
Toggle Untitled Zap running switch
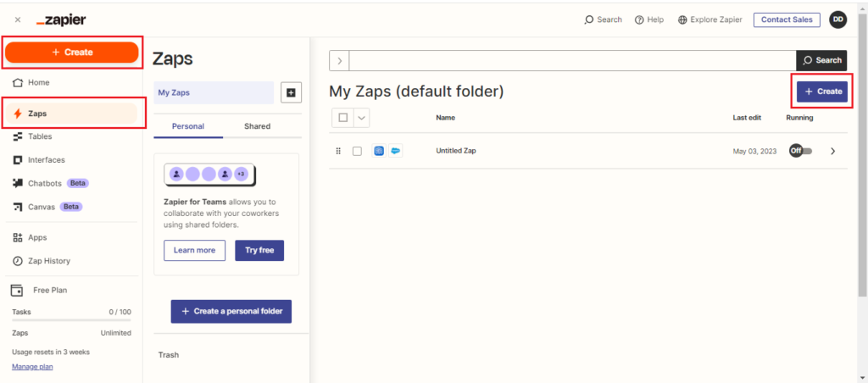pos(800,151)
